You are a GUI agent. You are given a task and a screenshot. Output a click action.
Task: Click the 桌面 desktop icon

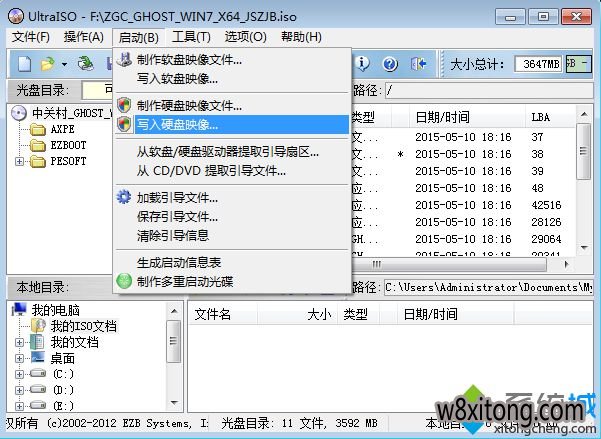pos(38,358)
